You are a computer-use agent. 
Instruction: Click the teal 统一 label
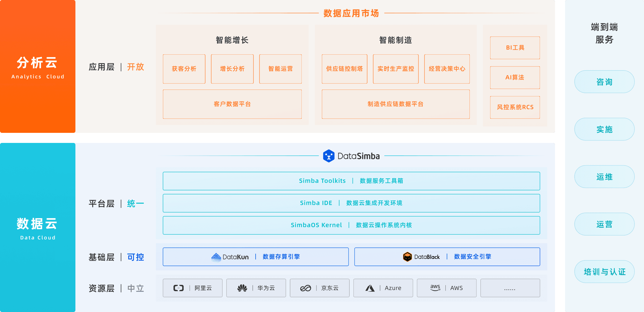135,204
